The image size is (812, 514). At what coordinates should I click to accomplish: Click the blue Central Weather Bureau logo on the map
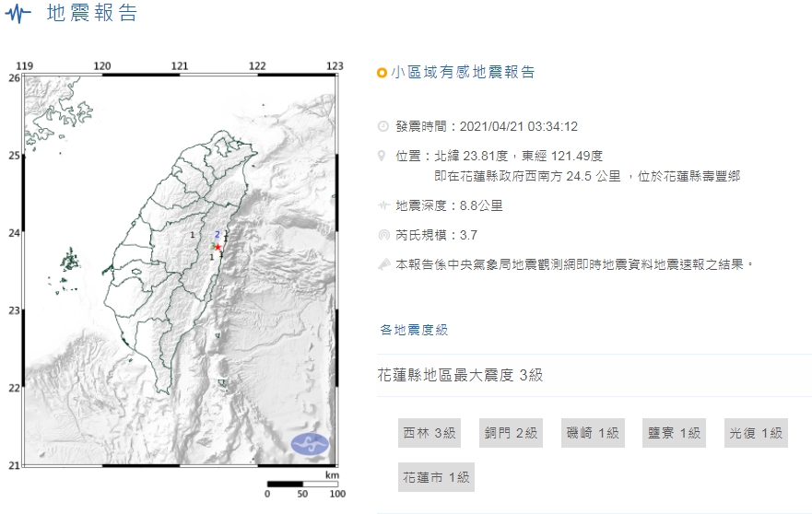pos(310,444)
